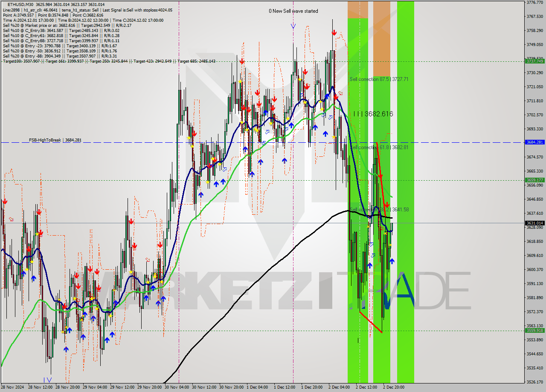Click the 3665.330 price axis label

point(534,171)
